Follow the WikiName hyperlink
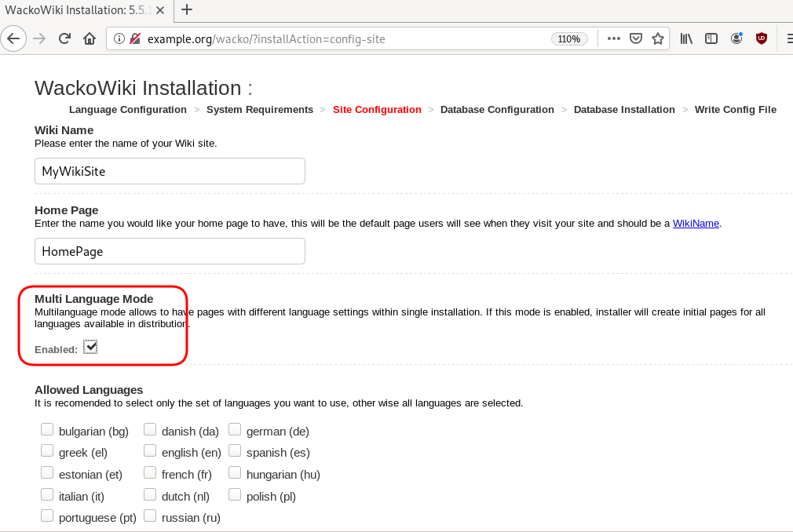 click(x=696, y=224)
